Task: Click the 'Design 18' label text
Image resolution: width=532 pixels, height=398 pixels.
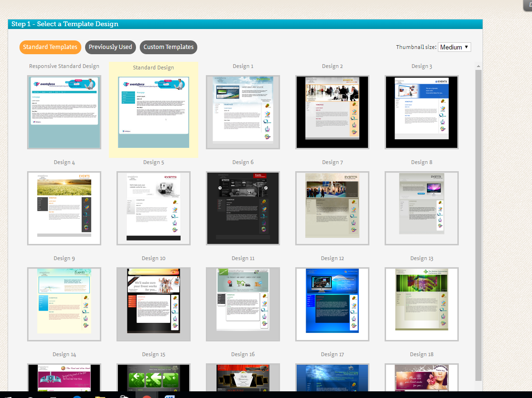Action: click(x=422, y=355)
